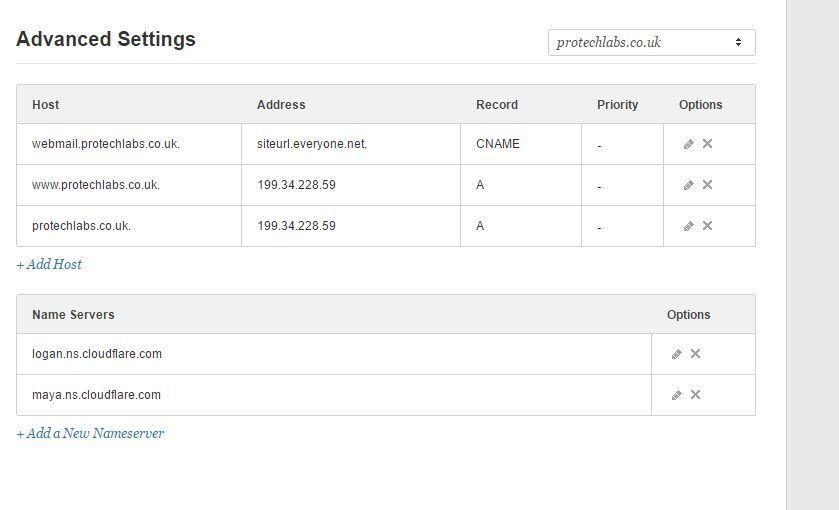Edit the www.protechlabs.co.uk A record
Image resolution: width=839 pixels, height=510 pixels.
point(689,185)
